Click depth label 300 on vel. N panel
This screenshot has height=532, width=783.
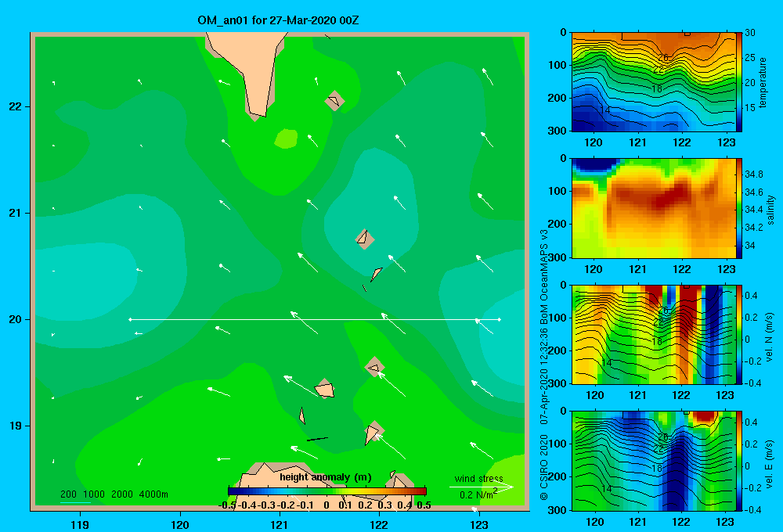tap(557, 383)
